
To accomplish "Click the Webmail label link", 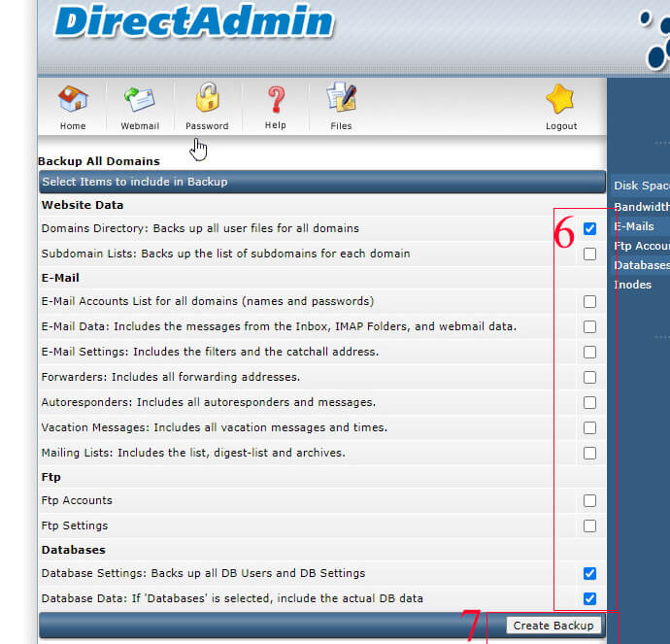I will click(140, 126).
